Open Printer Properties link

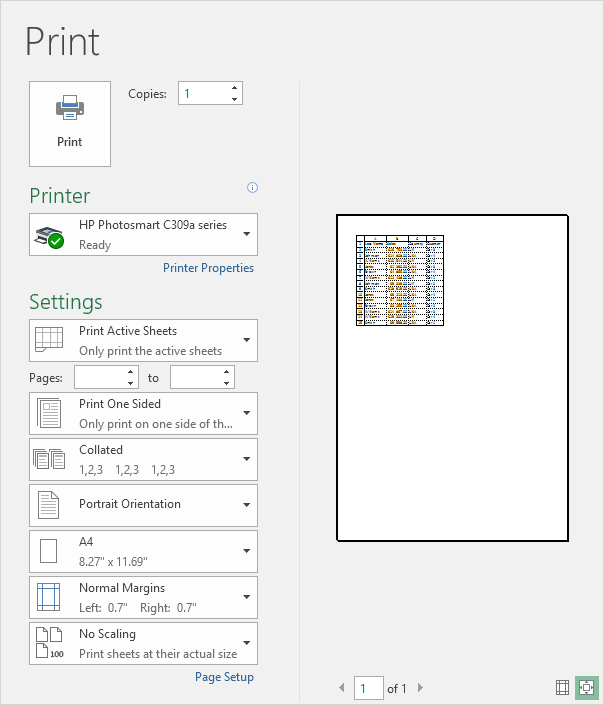point(208,268)
